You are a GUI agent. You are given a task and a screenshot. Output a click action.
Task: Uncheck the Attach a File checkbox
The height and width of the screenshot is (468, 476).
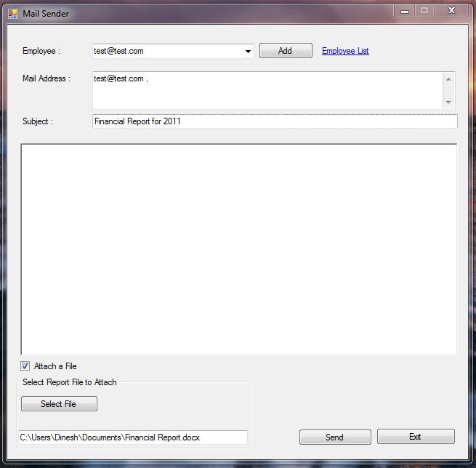[x=25, y=366]
